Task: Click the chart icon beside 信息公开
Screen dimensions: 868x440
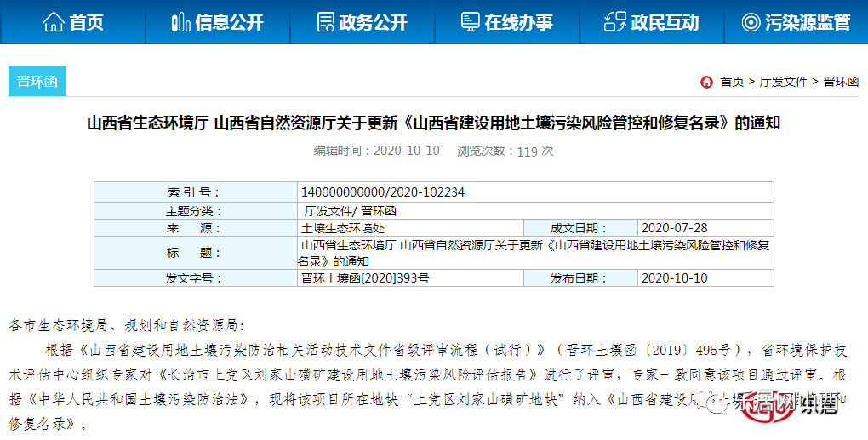Action: click(x=181, y=22)
